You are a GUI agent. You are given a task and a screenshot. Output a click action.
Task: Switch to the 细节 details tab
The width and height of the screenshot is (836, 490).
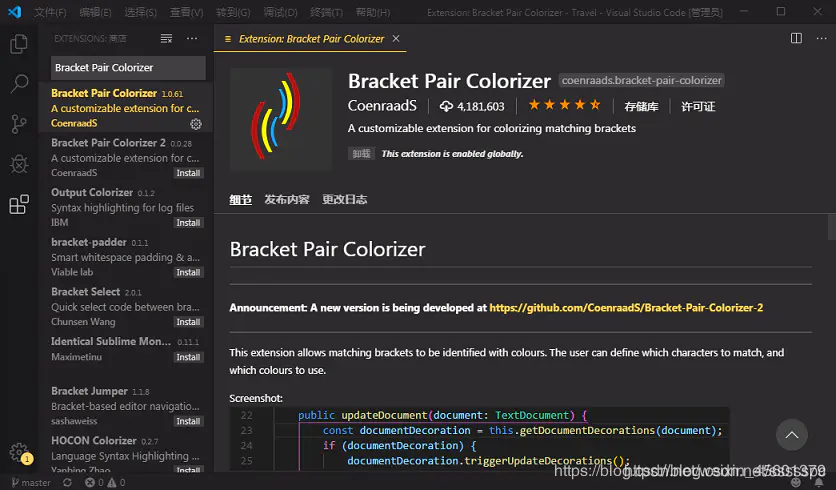(240, 199)
